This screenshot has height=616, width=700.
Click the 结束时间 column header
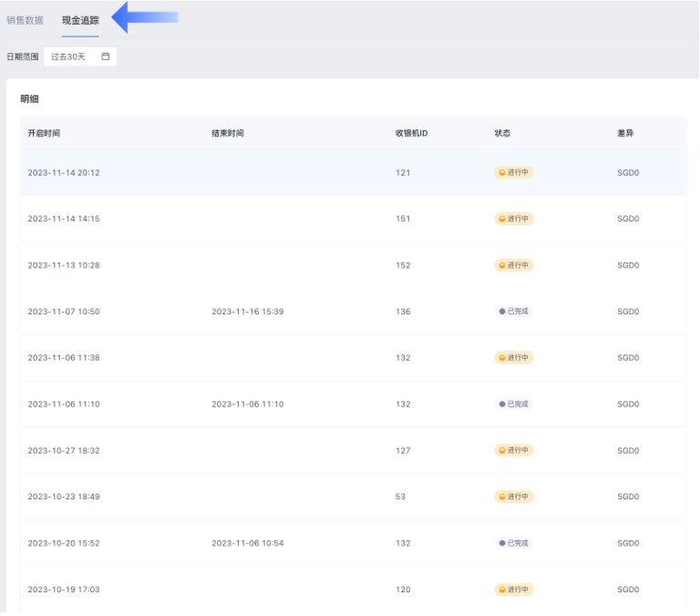click(228, 133)
